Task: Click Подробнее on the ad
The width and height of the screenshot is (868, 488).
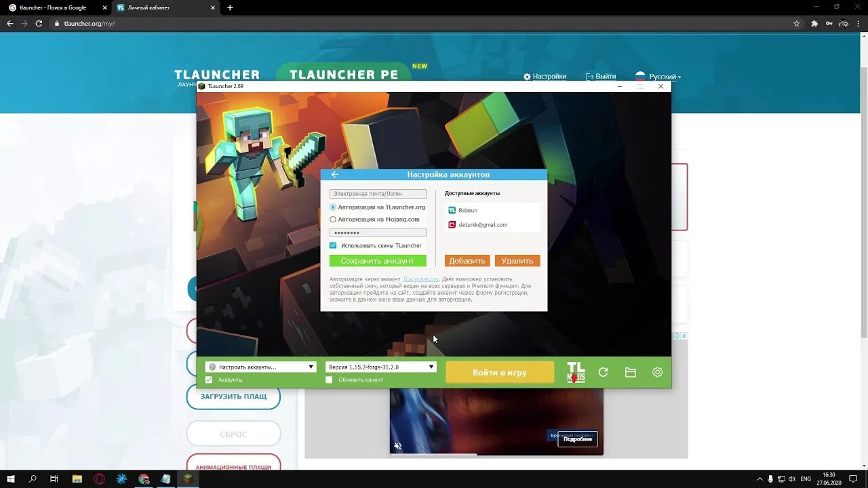Action: (x=578, y=439)
